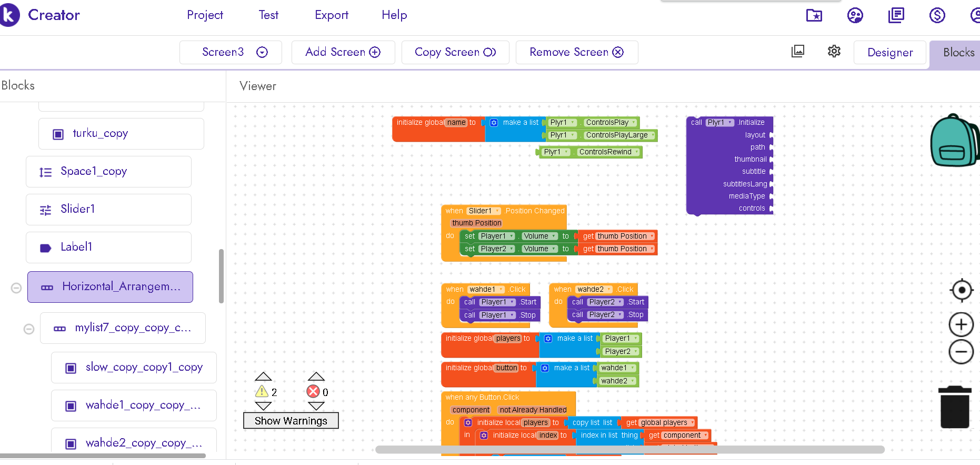Screen dimensions: 980x465
Task: Open the Screen3 screen dropdown
Action: click(x=231, y=52)
